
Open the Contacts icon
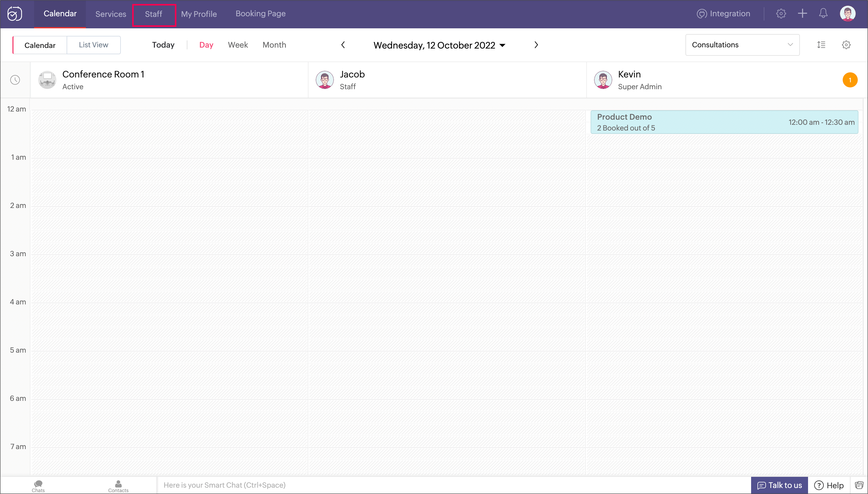pos(118,485)
